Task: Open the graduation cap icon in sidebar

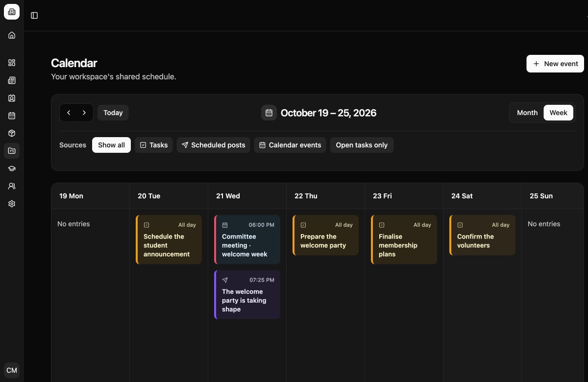Action: (12, 168)
